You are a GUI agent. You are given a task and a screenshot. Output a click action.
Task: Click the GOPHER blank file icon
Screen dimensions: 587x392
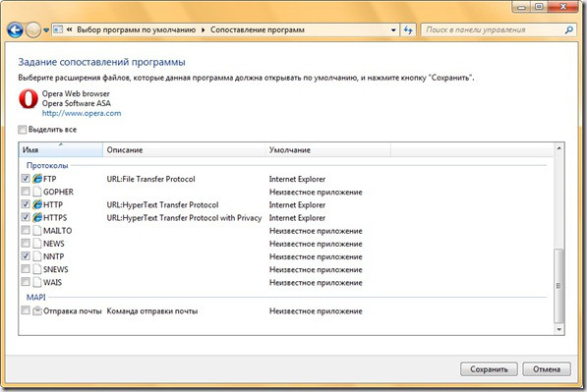pyautogui.click(x=37, y=192)
